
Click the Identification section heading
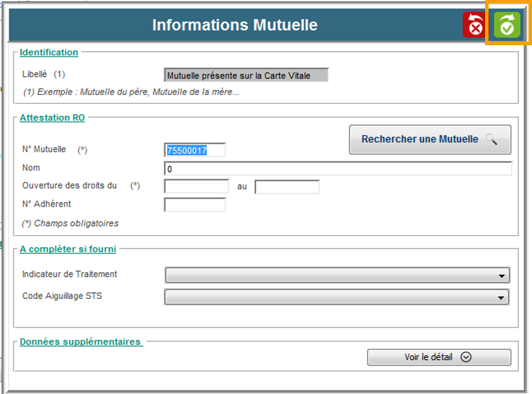49,52
